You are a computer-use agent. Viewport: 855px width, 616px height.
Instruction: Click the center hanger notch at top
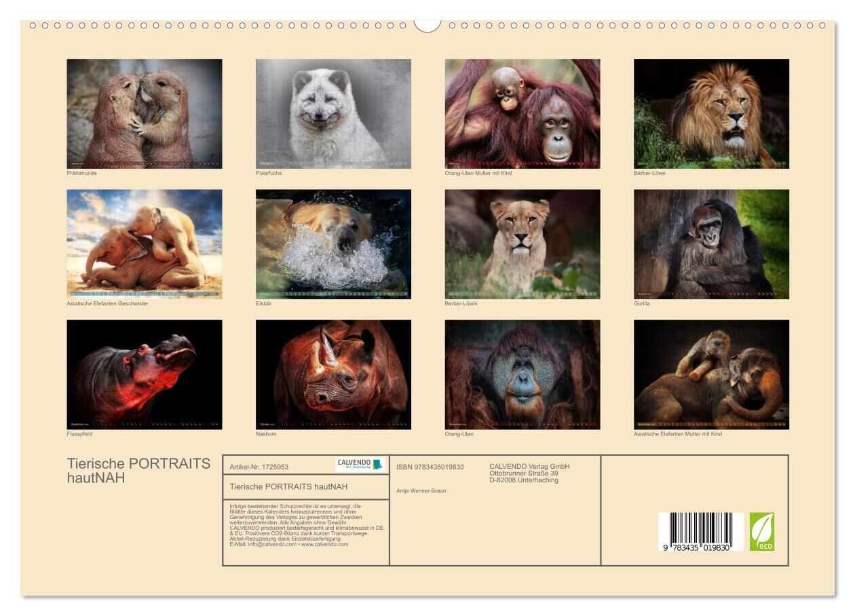point(427,24)
